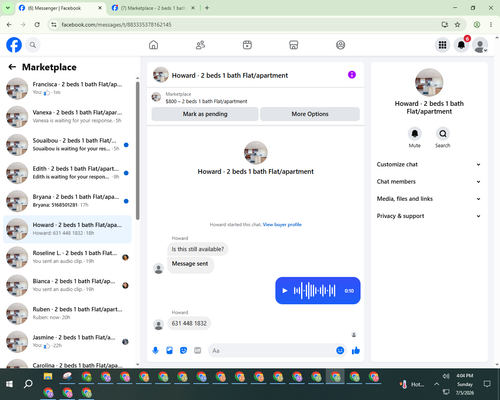Search in conversation using the magnifier icon
Image resolution: width=500 pixels, height=400 pixels.
(443, 134)
